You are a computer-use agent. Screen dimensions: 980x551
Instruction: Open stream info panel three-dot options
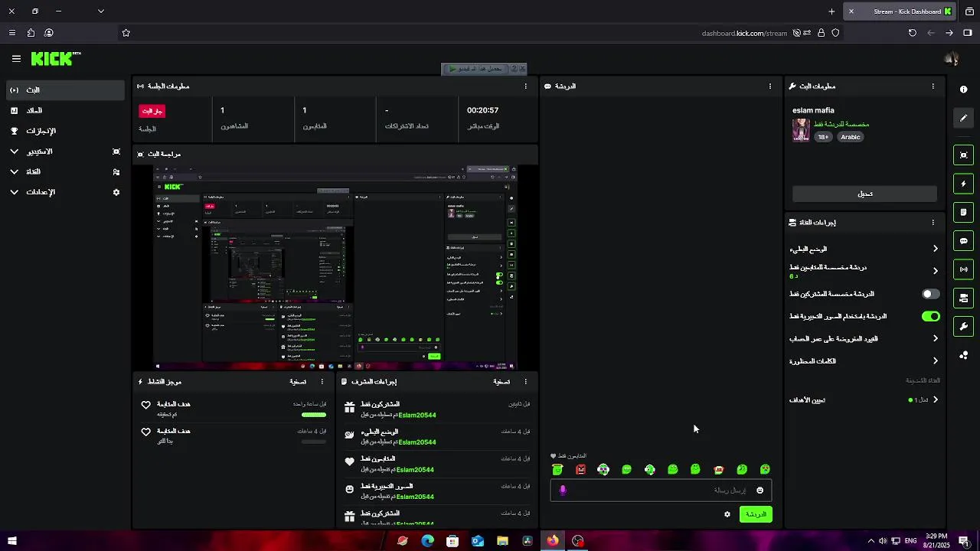[933, 86]
